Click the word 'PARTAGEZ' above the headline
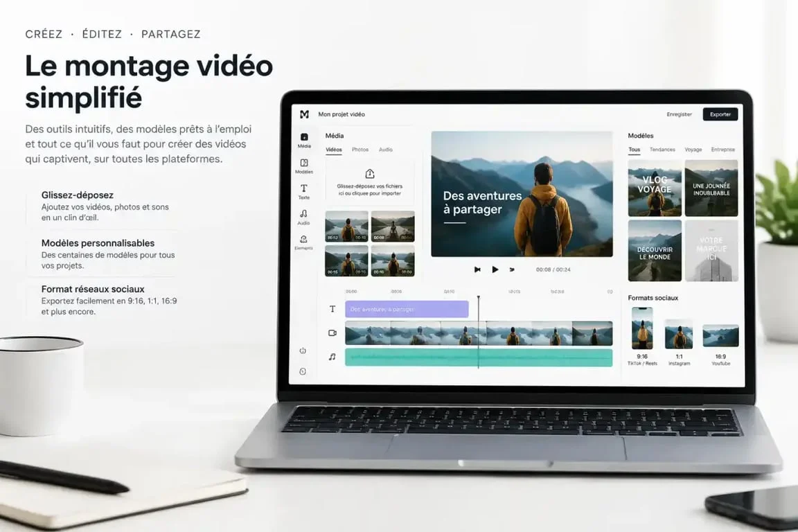The height and width of the screenshot is (532, 798). [171, 34]
